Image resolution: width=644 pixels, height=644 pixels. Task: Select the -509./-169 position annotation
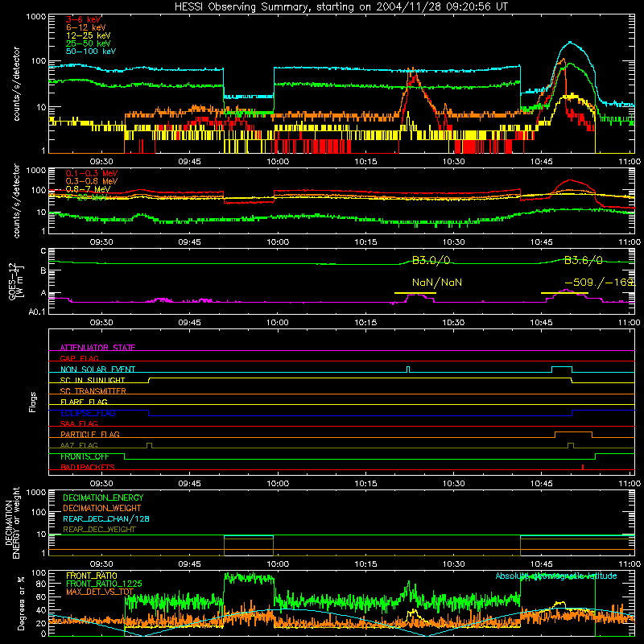pyautogui.click(x=600, y=283)
